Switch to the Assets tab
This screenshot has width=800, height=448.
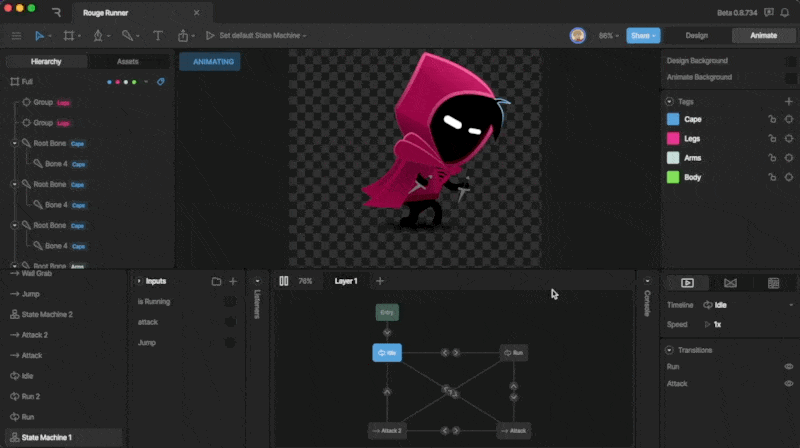click(x=128, y=61)
